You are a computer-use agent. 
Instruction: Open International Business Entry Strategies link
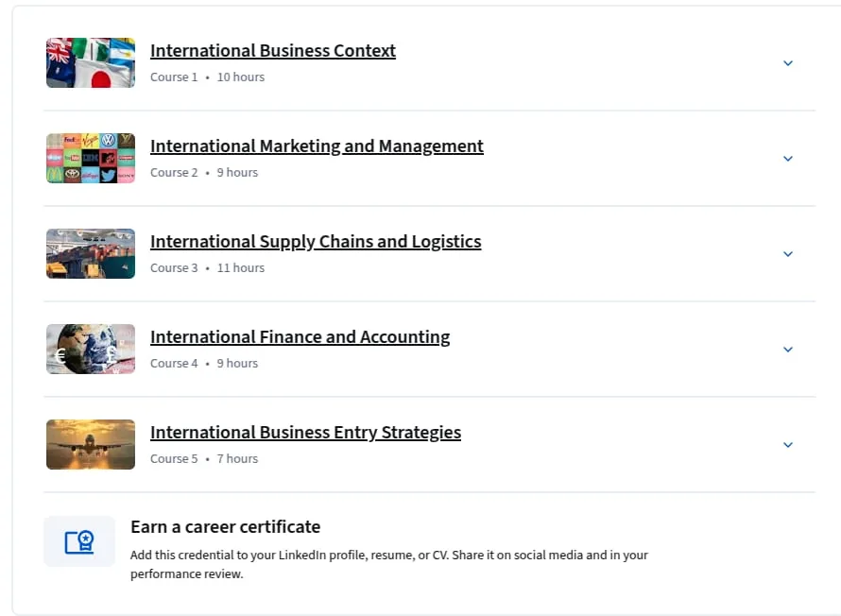click(x=306, y=433)
